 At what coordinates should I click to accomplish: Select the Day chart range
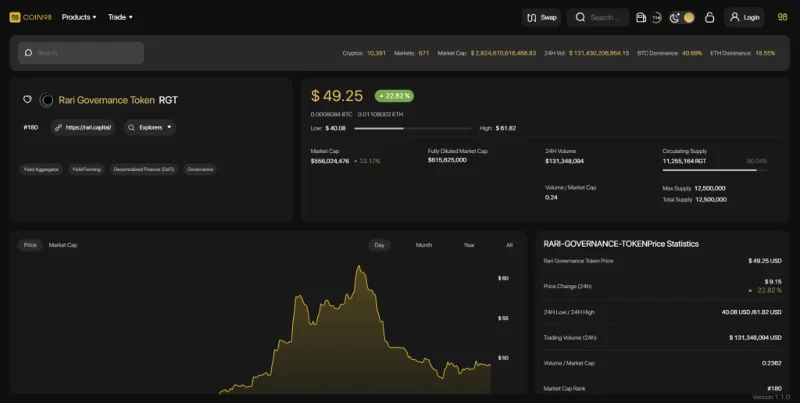(379, 245)
